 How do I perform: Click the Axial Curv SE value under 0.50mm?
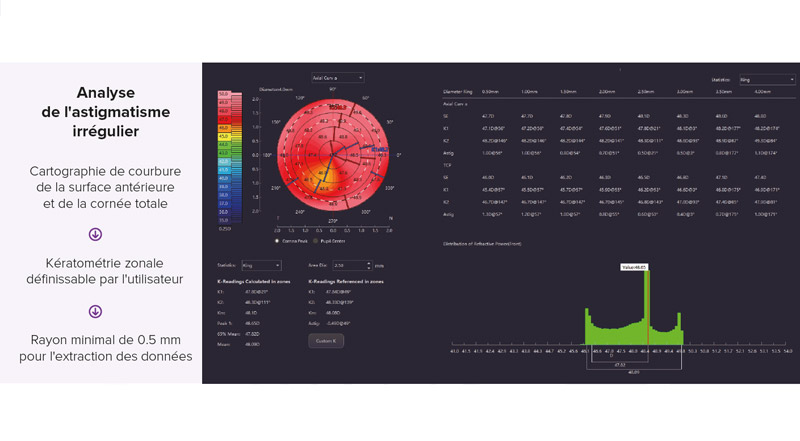(x=488, y=116)
